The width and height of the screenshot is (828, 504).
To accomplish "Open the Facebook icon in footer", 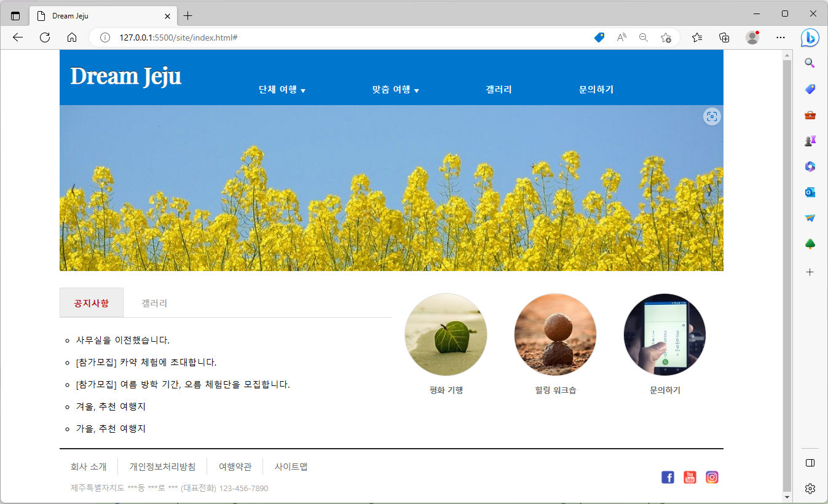I will click(x=668, y=477).
